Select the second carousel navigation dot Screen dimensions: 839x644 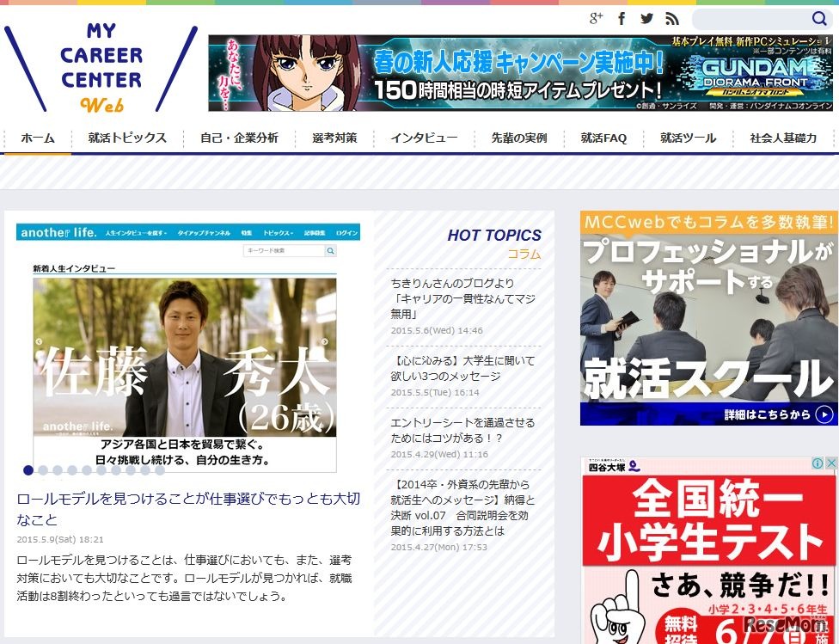pos(44,470)
